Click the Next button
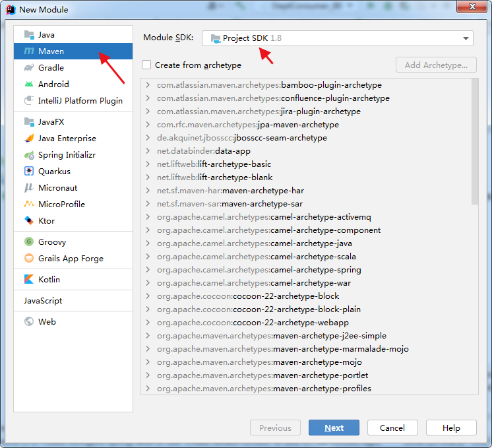Viewport: 492px width, 448px height. point(334,428)
